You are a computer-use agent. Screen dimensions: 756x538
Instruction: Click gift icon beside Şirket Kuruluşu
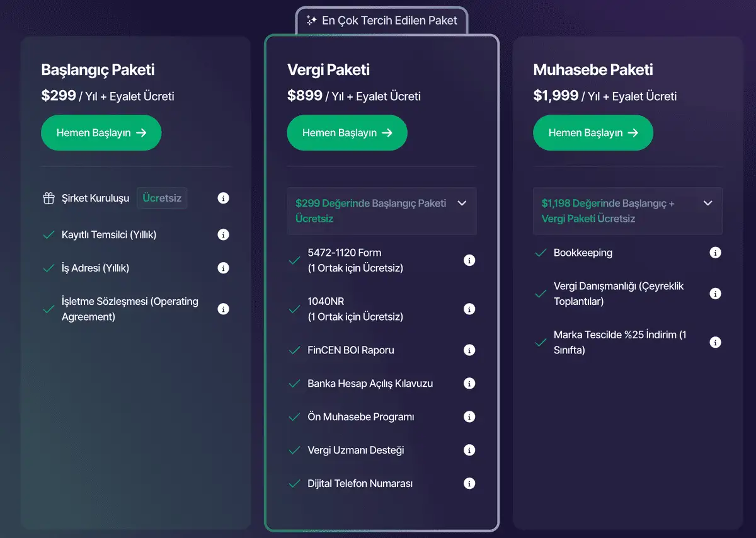[49, 198]
